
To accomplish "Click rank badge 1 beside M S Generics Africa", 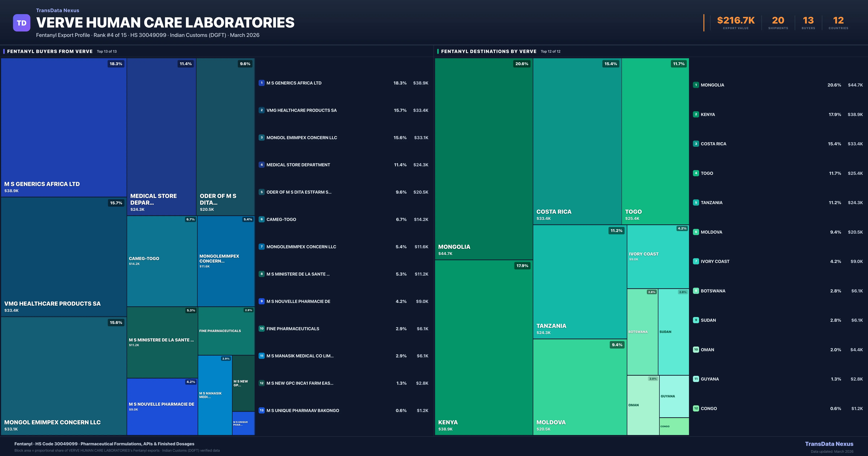I will [x=261, y=83].
